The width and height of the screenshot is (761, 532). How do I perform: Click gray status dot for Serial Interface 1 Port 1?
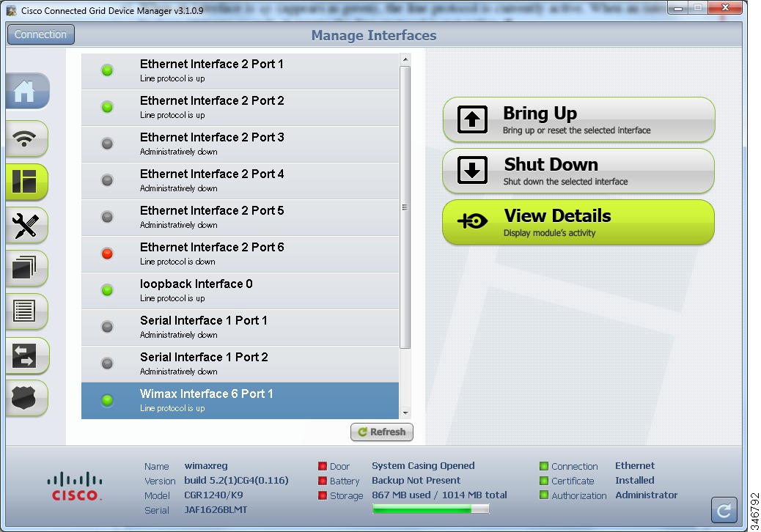click(107, 327)
